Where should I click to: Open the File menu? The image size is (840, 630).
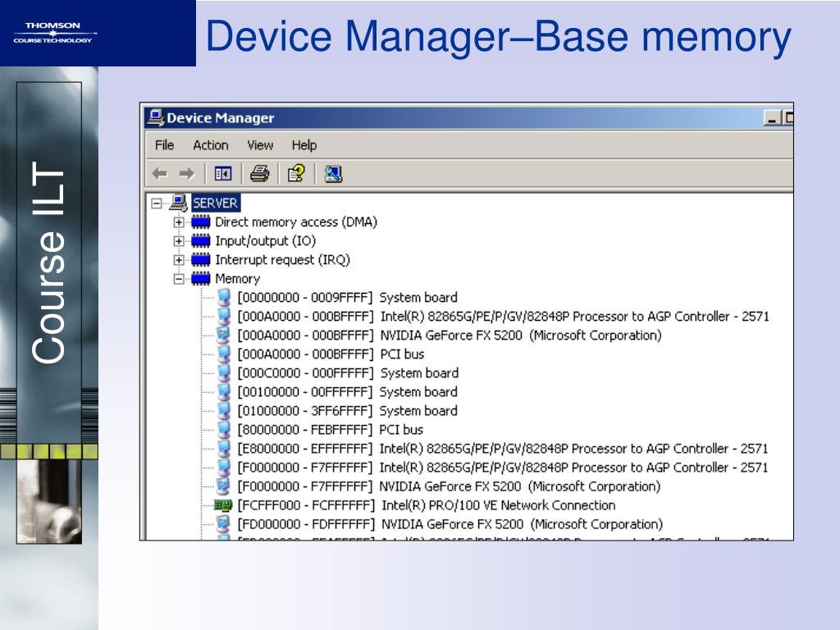click(x=164, y=145)
